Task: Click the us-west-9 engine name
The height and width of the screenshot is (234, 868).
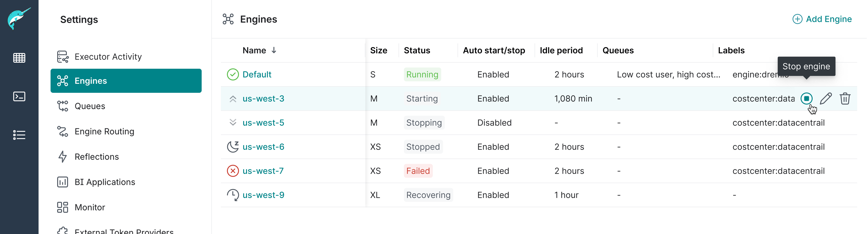Action: tap(263, 195)
